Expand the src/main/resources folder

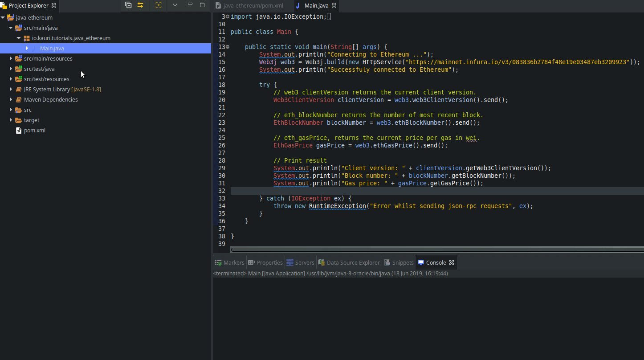pos(11,59)
